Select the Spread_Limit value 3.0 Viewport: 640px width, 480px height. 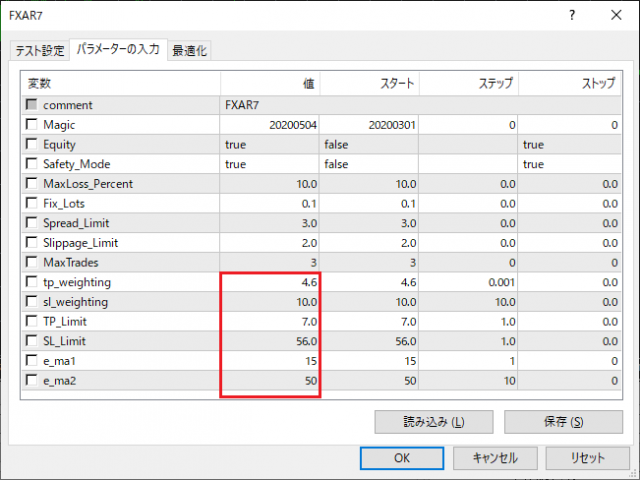coord(269,223)
